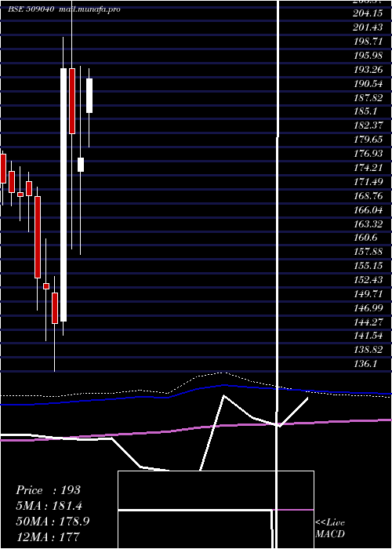392x549 pixels.
Task: Select the small white candle near 174
Action: coord(81,165)
